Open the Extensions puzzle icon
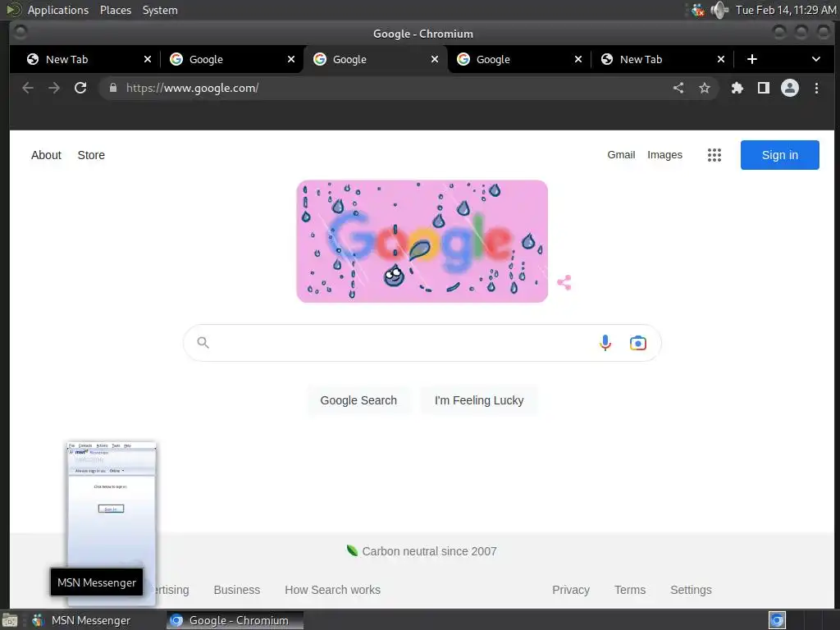This screenshot has width=840, height=630. coord(737,88)
